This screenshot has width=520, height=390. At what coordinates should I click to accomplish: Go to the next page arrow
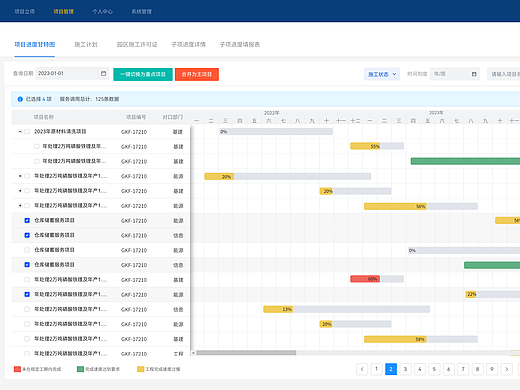click(507, 369)
